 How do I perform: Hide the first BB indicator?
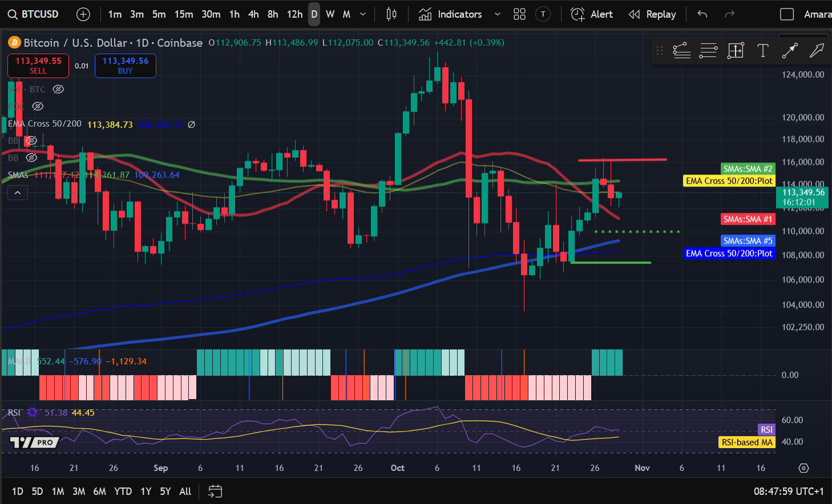point(31,140)
